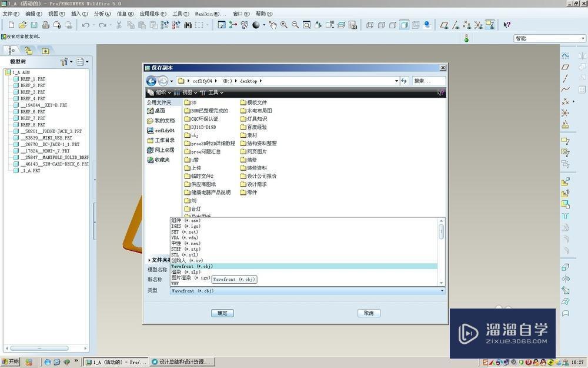Click the datum plane tool in right toolbar
Image resolution: width=588 pixels, height=368 pixels.
(565, 67)
